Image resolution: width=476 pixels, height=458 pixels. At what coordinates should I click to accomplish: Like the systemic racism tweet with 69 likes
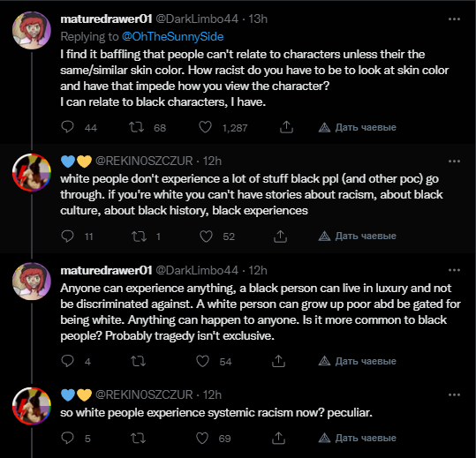(x=202, y=439)
